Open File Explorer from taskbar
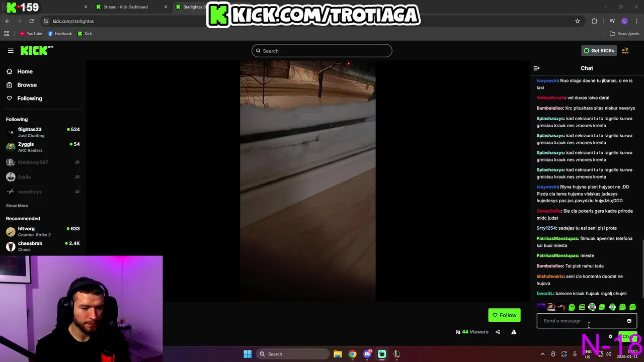This screenshot has height=362, width=644. (338, 354)
